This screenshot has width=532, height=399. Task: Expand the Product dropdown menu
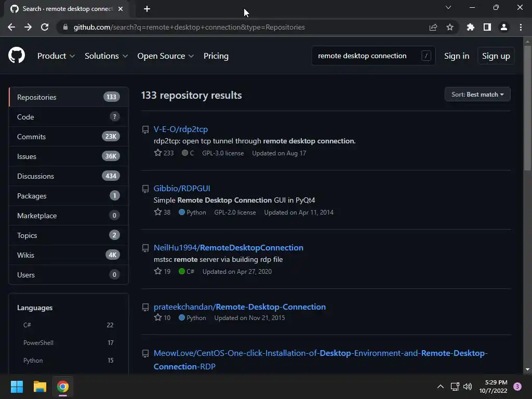[x=56, y=56]
